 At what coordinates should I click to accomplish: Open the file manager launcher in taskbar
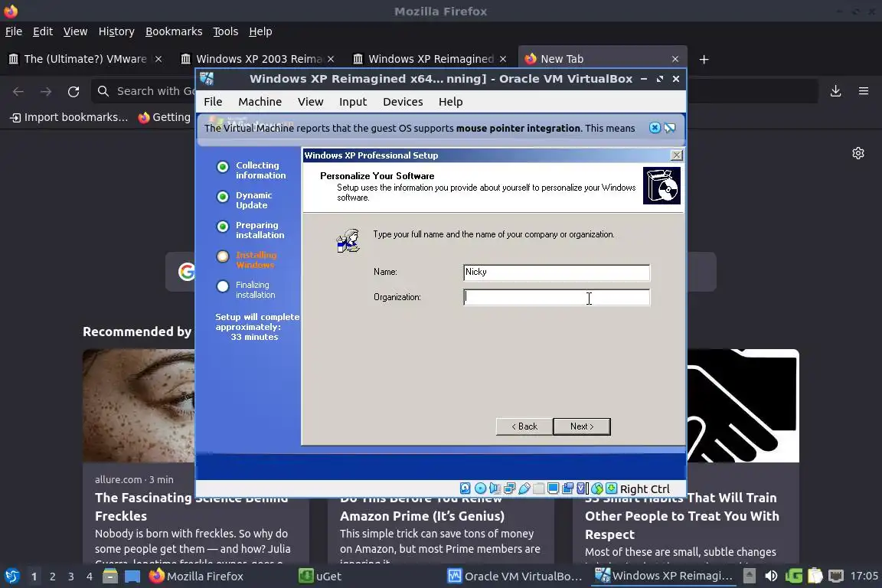(110, 577)
